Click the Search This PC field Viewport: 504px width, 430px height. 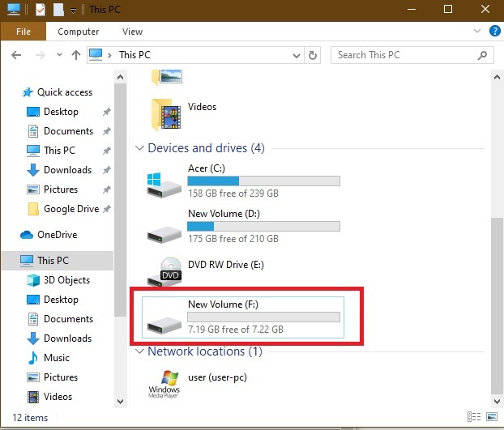pyautogui.click(x=404, y=55)
